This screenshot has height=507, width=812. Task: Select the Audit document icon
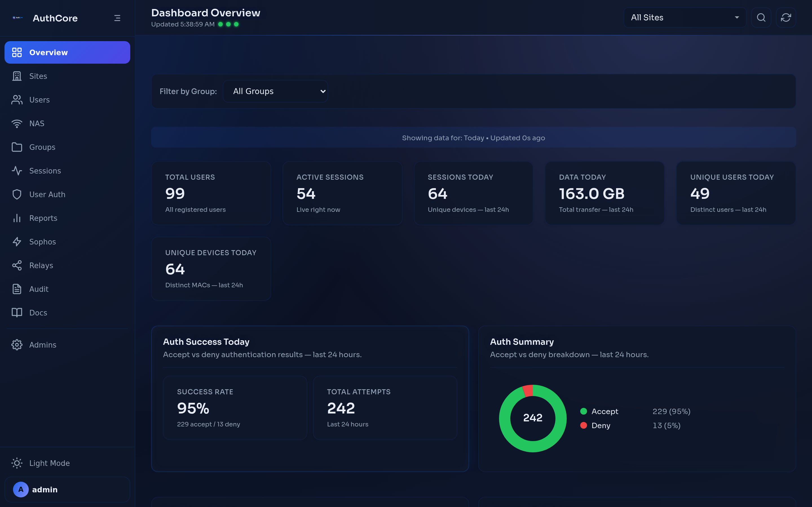[x=17, y=289]
